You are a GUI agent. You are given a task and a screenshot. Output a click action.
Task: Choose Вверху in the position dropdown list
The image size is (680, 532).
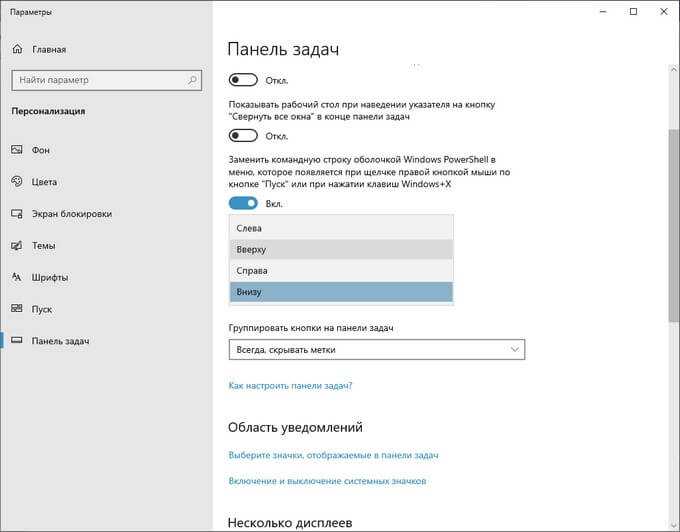tap(341, 249)
